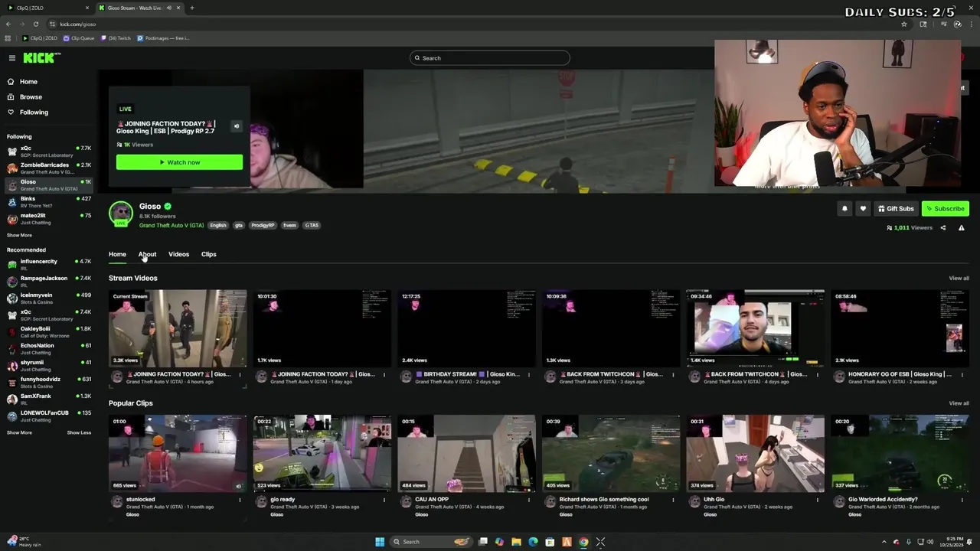This screenshot has height=551, width=980.
Task: Open options menu for CAU AN OPP clip
Action: (x=528, y=500)
